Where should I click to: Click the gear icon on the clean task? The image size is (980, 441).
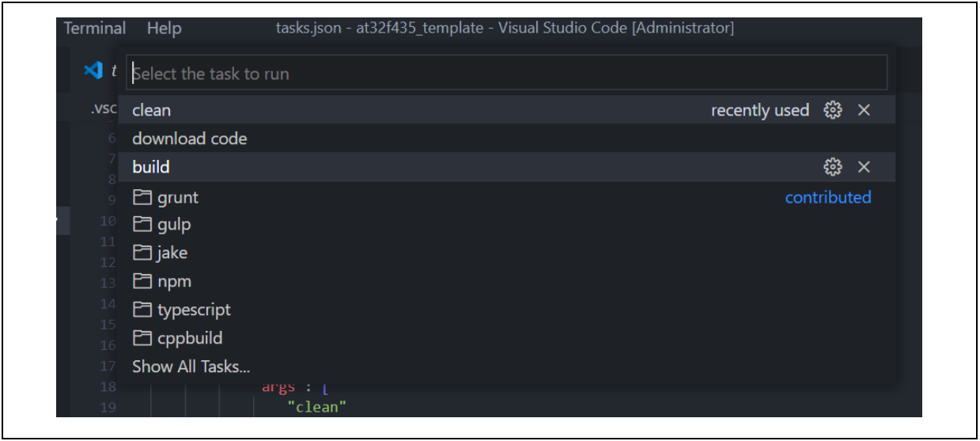[x=832, y=110]
